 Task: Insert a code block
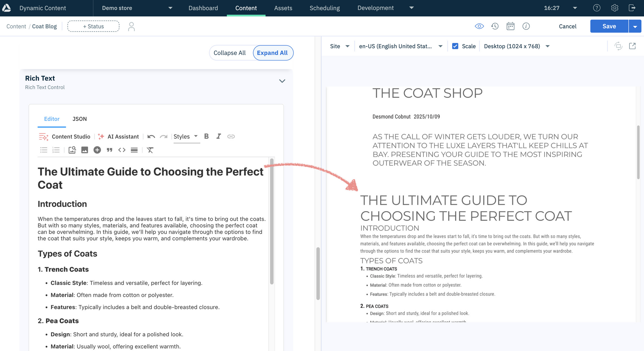122,150
